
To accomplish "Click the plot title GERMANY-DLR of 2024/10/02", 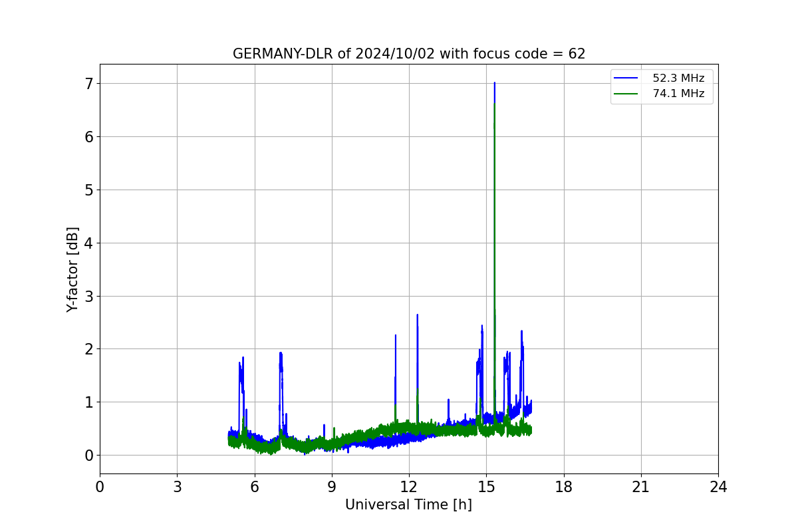I will click(x=409, y=54).
